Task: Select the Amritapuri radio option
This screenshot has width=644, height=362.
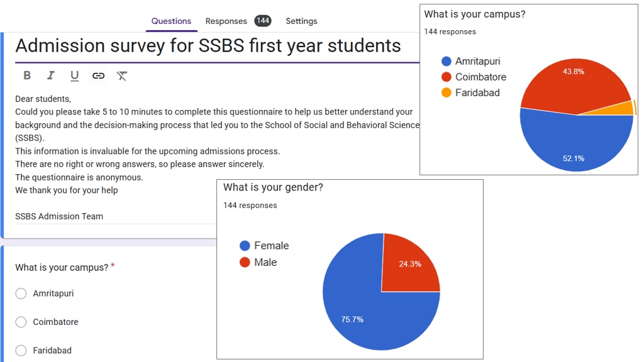Action: (x=21, y=293)
